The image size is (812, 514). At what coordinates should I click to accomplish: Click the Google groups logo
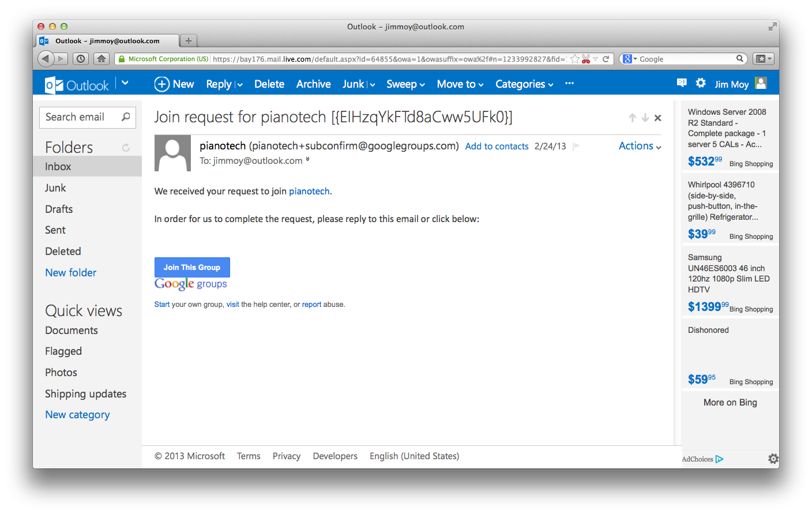point(191,284)
